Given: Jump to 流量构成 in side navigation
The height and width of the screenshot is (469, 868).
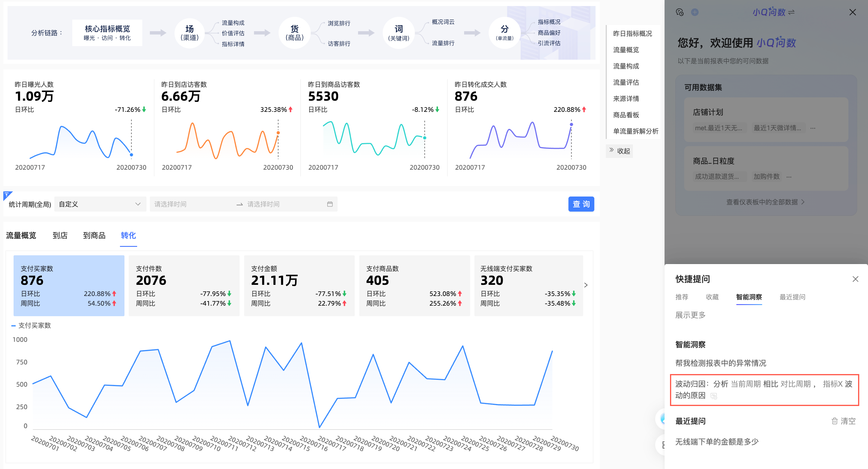Looking at the screenshot, I should click(626, 66).
